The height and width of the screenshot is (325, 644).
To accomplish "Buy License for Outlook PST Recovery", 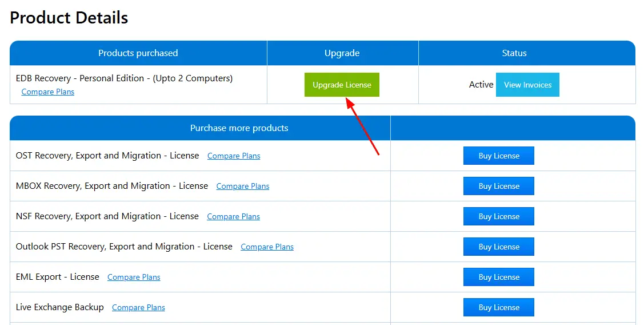I will [x=498, y=247].
